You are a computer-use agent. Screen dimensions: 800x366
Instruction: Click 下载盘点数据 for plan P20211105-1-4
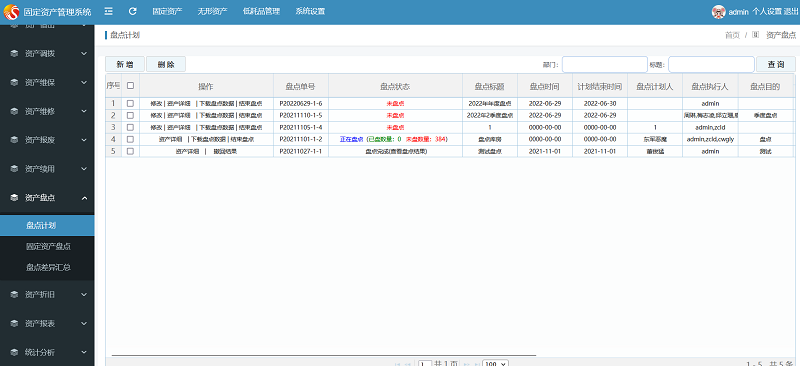217,127
